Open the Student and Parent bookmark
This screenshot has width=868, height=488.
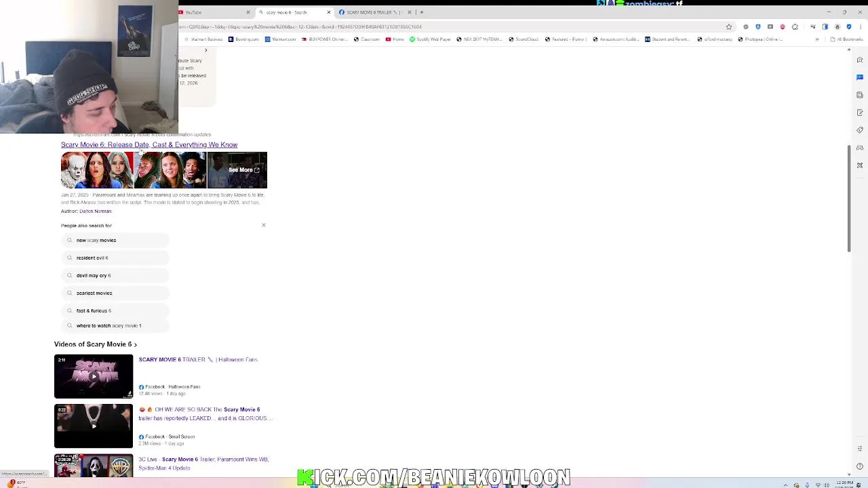[x=668, y=39]
